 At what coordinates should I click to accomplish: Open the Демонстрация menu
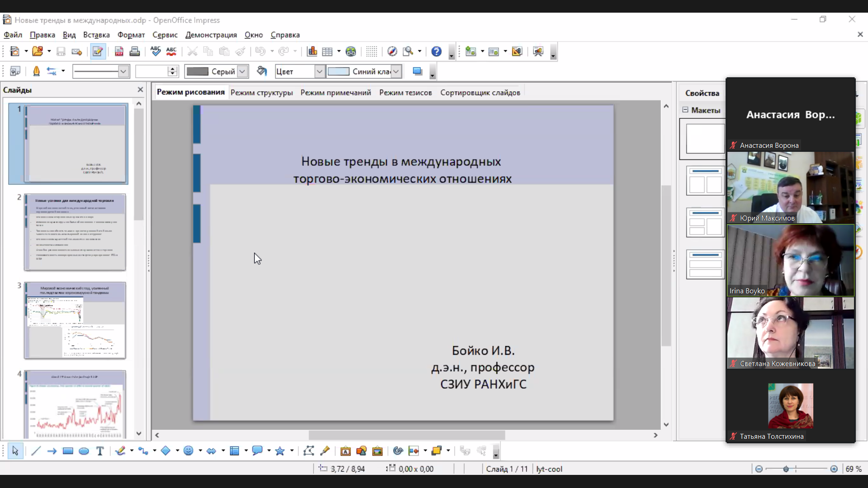pos(211,35)
